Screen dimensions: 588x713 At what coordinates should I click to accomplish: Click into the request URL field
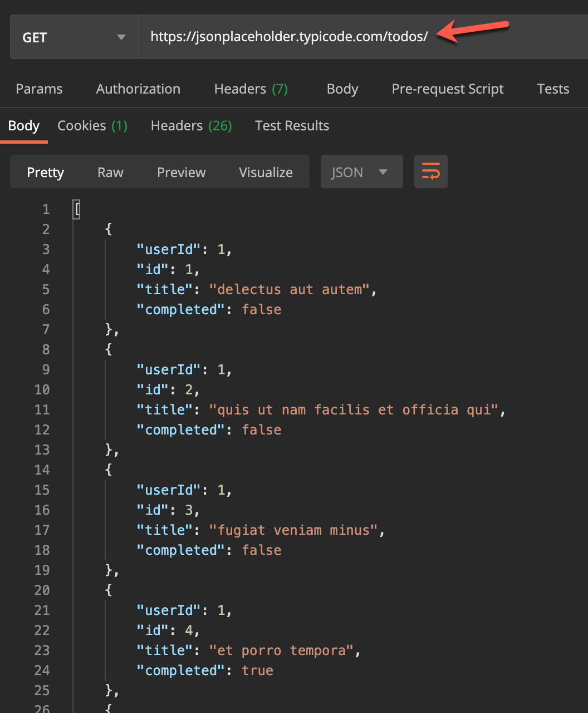tap(289, 37)
